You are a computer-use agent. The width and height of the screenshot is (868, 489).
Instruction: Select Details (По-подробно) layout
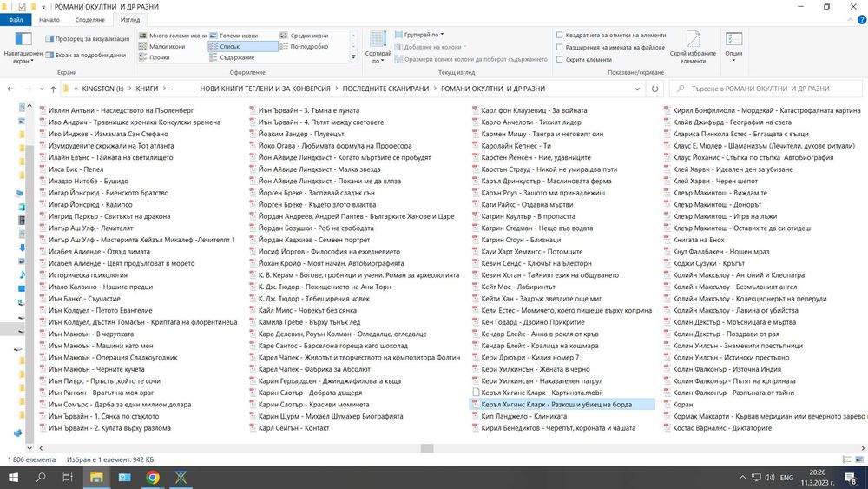305,47
